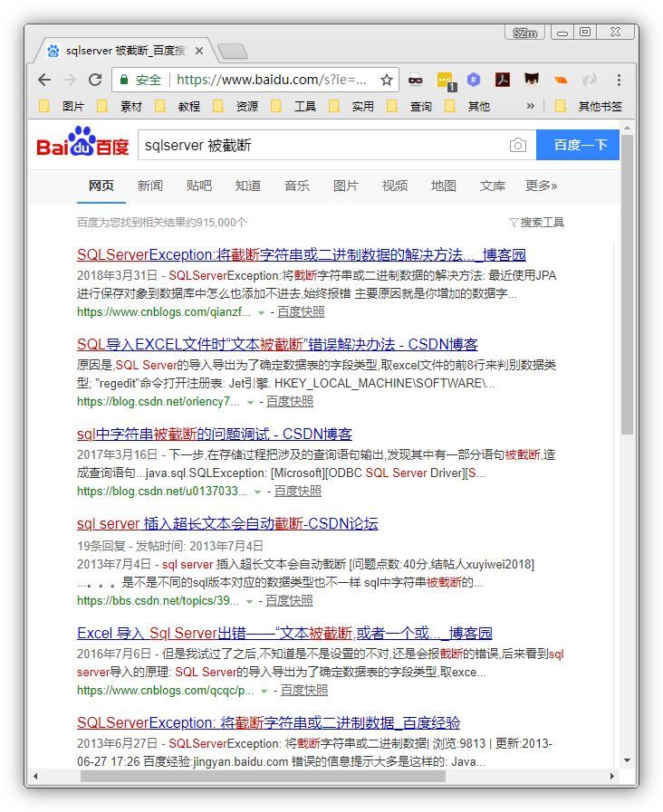Viewport: 663px width, 812px height.
Task: Click the vertical scrollbar down arrow
Action: 628,760
